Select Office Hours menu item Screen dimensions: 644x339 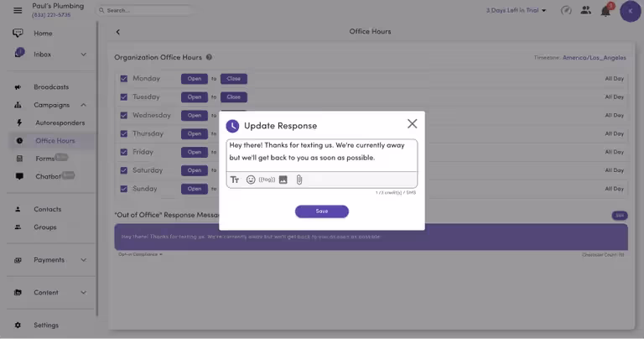pyautogui.click(x=55, y=140)
